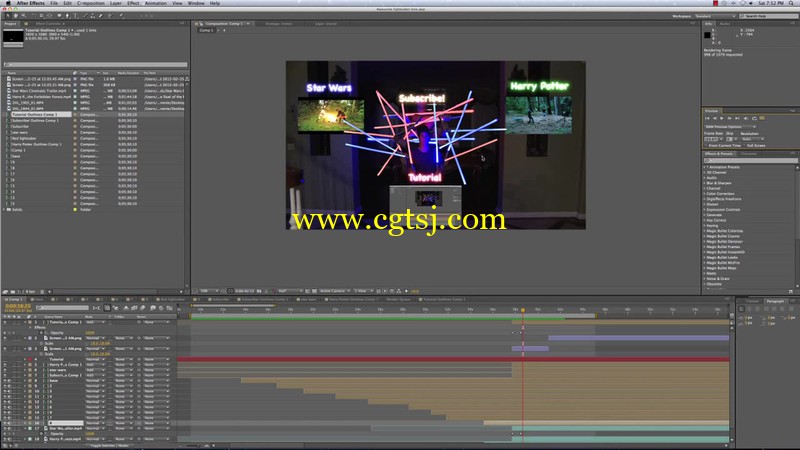Image resolution: width=800 pixels, height=450 pixels.
Task: Toggle the loop button in Preview panel
Action: [754, 118]
